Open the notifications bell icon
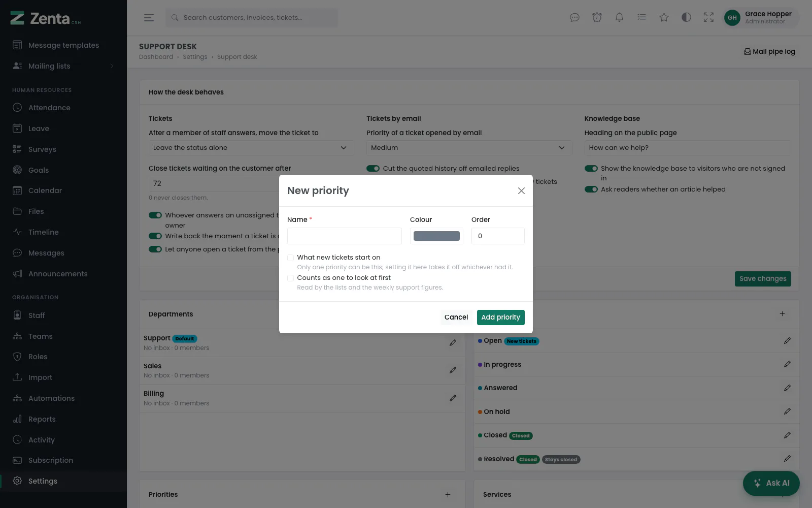This screenshot has height=508, width=812. pos(619,17)
